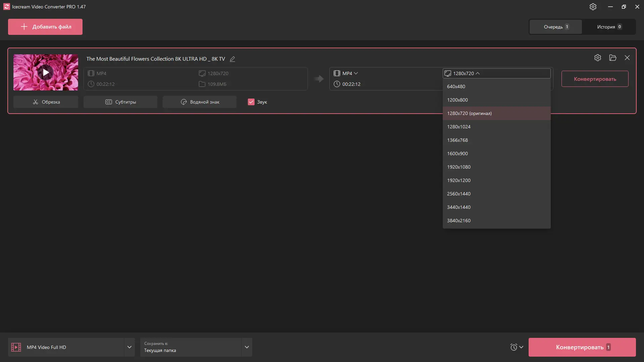Screen dimensions: 644x362
Task: Expand the MP4 output format dropdown
Action: point(350,73)
